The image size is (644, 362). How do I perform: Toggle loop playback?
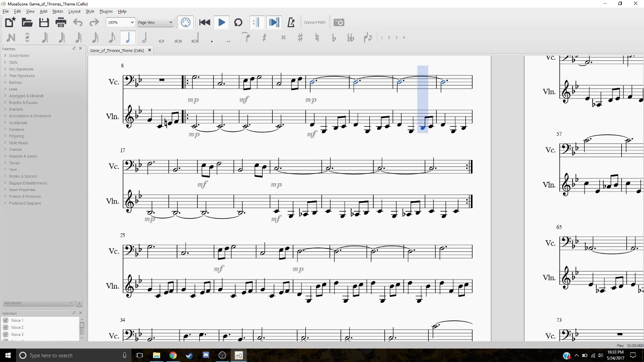(x=238, y=22)
